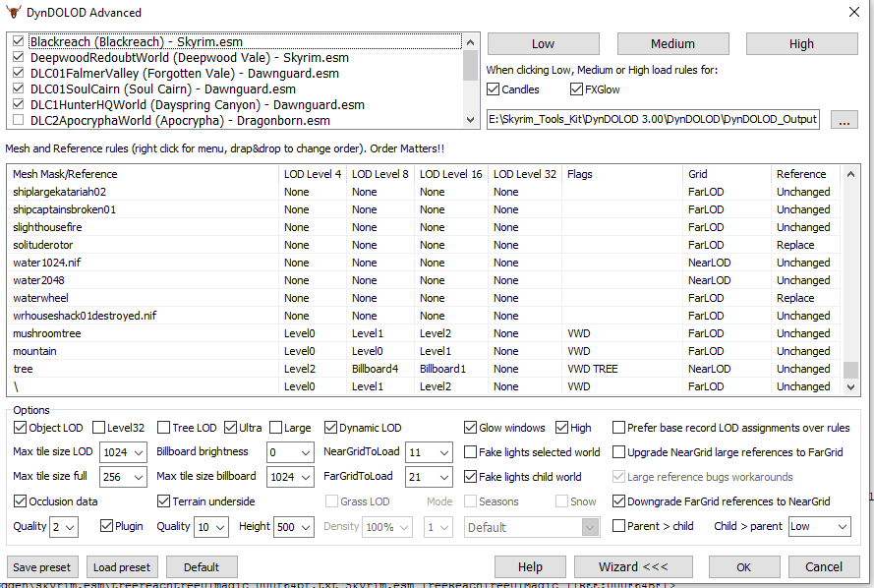Open Child > parent Low dropdown
Image resolution: width=874 pixels, height=588 pixels.
tap(820, 526)
